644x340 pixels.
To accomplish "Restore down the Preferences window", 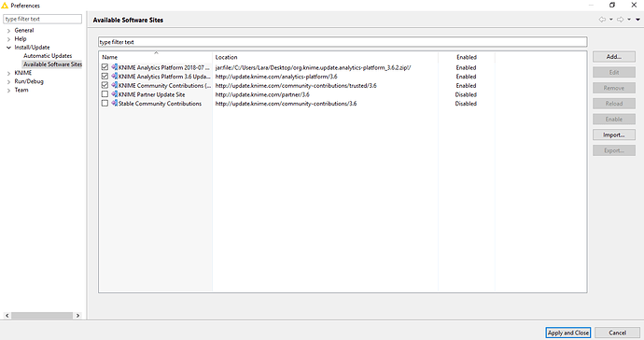I will 612,5.
